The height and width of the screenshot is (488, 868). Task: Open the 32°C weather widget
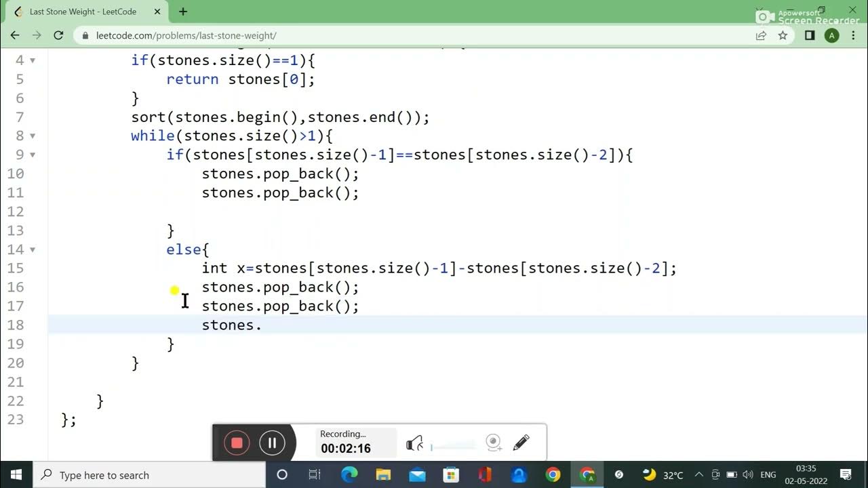point(663,474)
